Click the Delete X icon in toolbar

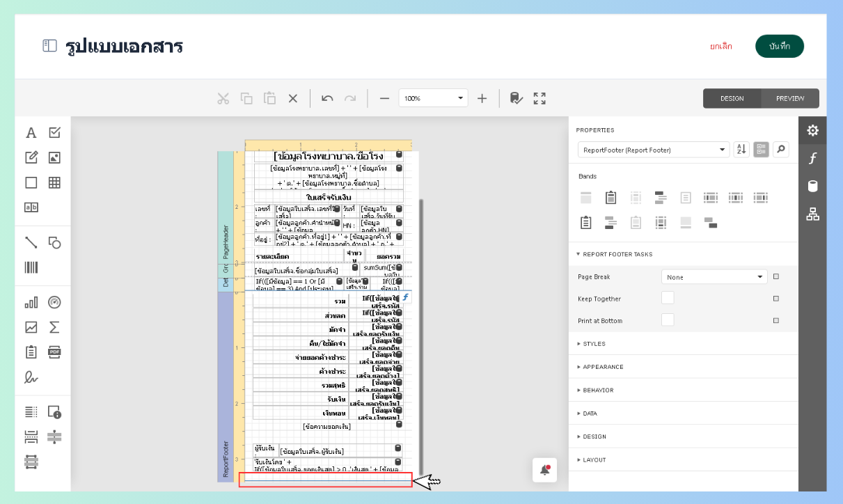(x=293, y=98)
